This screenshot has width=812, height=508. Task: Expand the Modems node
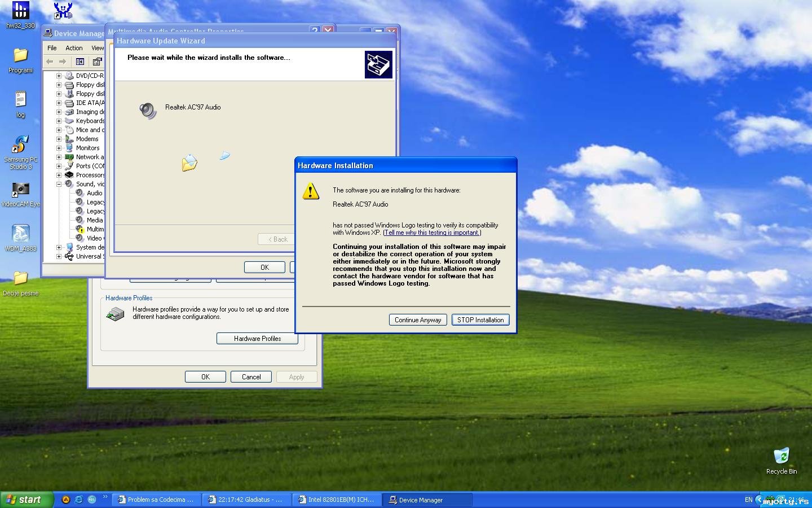coord(59,139)
